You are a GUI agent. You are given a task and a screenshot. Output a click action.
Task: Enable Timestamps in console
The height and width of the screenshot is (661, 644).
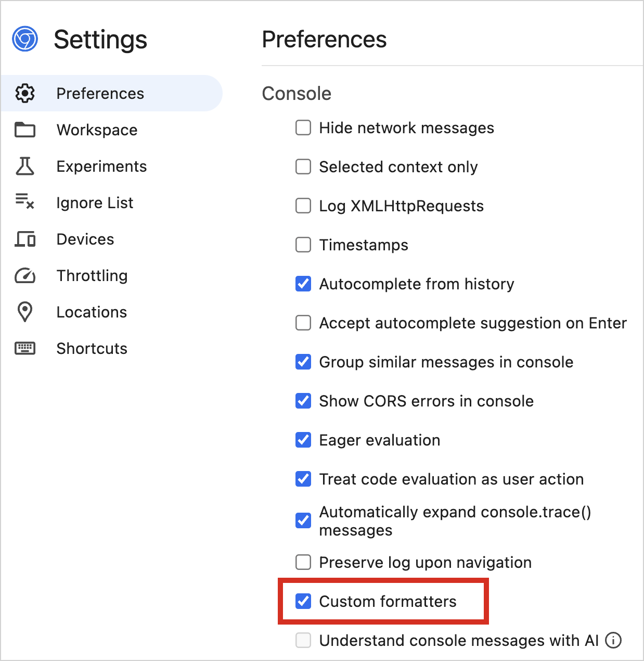(x=303, y=245)
